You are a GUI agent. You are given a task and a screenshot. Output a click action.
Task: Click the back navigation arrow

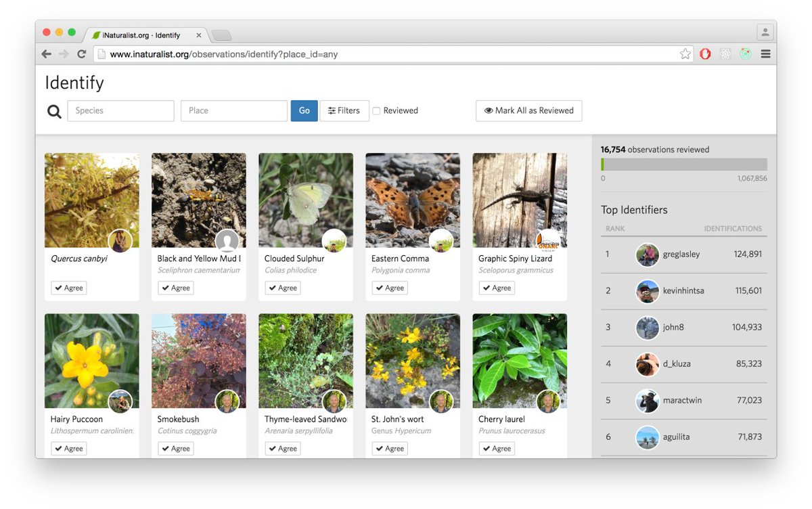click(46, 53)
